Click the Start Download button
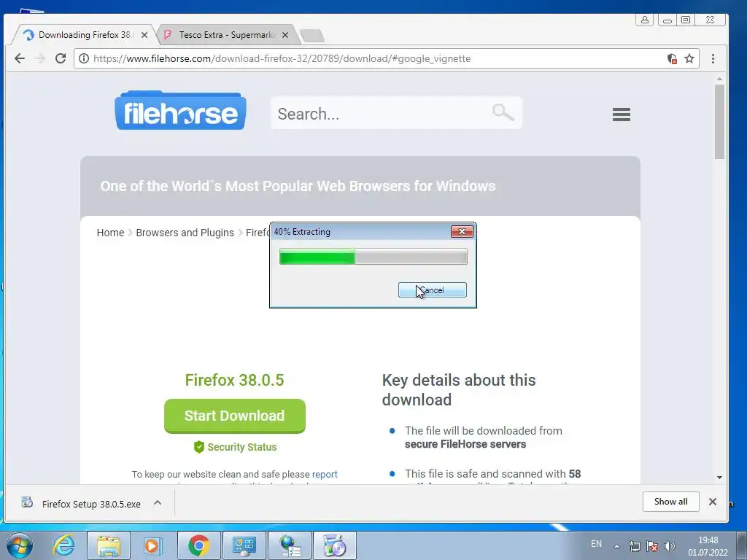 pos(234,416)
